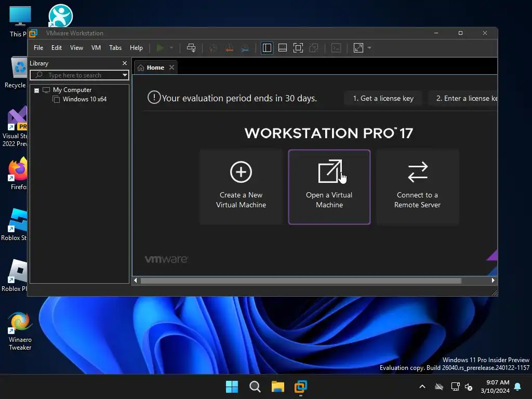Click Get a license key button
The height and width of the screenshot is (399, 532).
pyautogui.click(x=383, y=98)
